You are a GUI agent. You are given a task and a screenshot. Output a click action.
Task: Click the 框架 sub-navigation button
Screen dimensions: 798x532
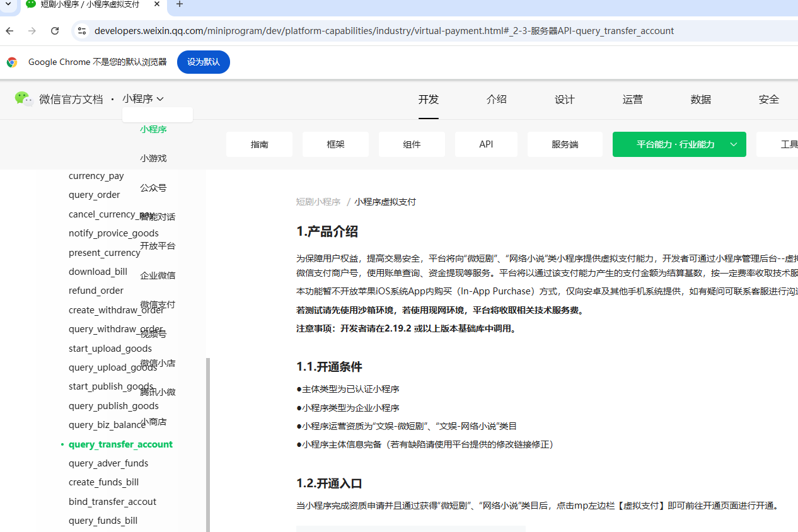click(335, 144)
